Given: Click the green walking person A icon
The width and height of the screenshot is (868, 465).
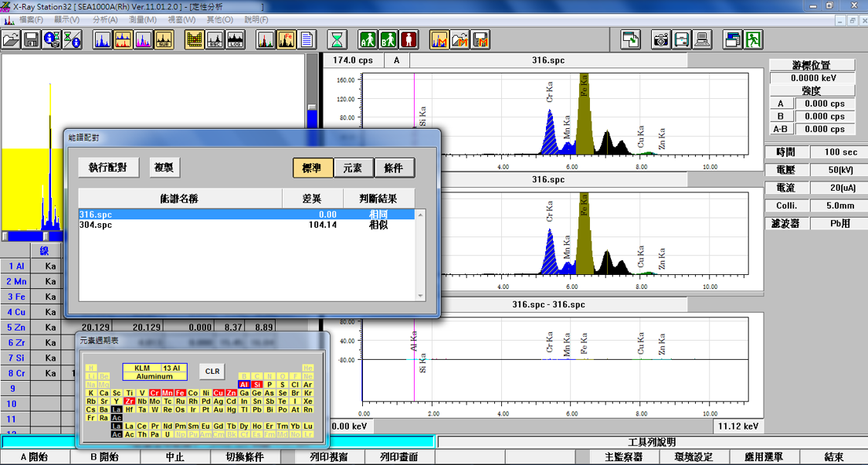Looking at the screenshot, I should point(368,40).
